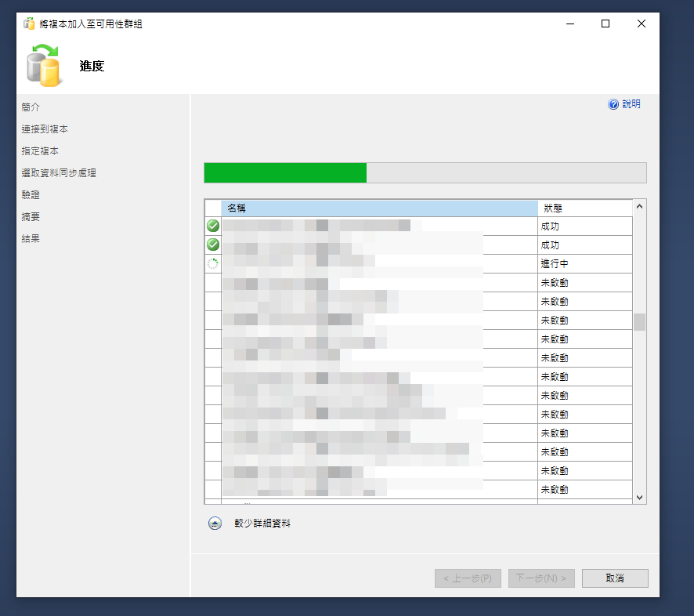Click the first green success checkmark icon

pyautogui.click(x=213, y=226)
